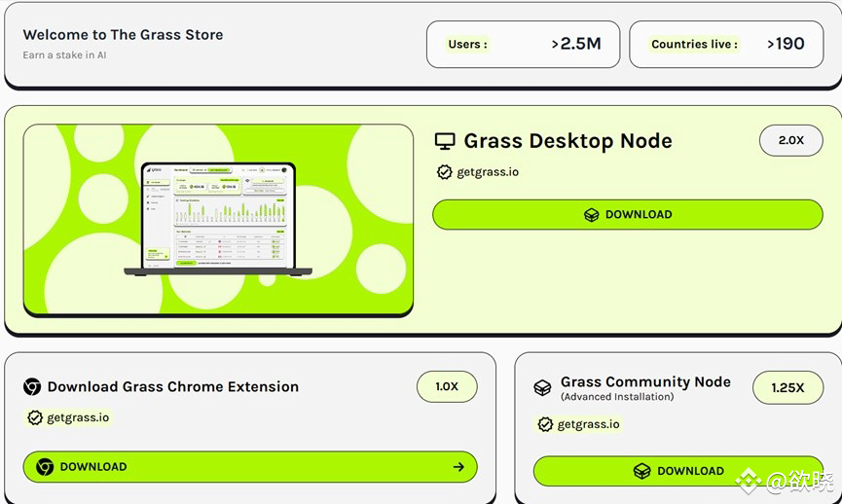
Task: Click the Chrome Extension DOWNLOAD button
Action: click(250, 466)
